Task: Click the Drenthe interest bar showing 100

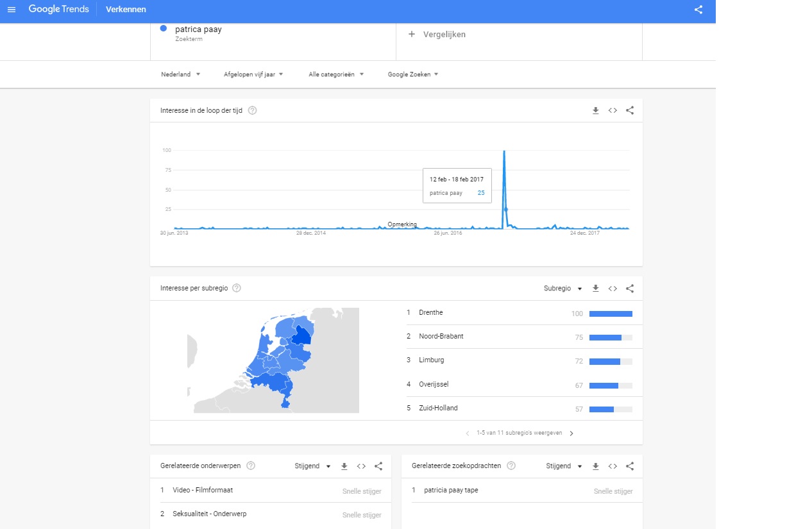Action: [x=611, y=314]
